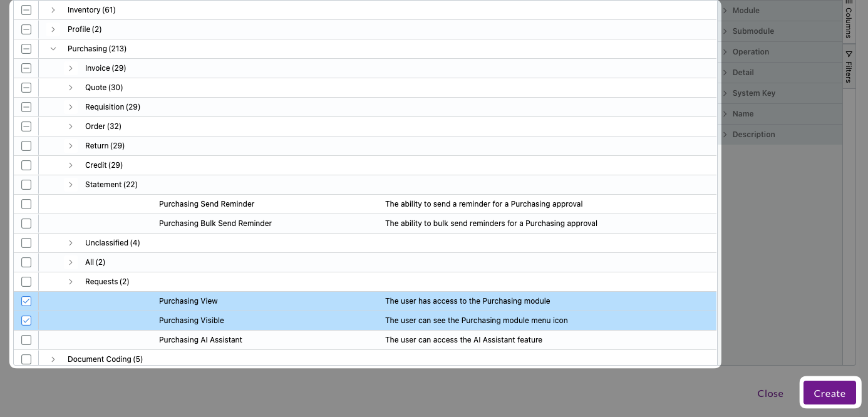The height and width of the screenshot is (417, 868).
Task: Toggle the Invoice (29) checkbox
Action: (26, 68)
